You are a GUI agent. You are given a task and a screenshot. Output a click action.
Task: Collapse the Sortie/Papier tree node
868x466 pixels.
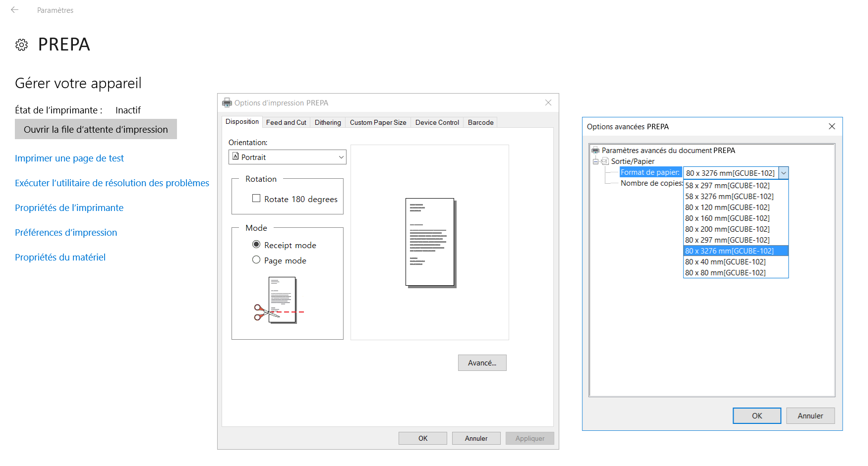pyautogui.click(x=595, y=161)
